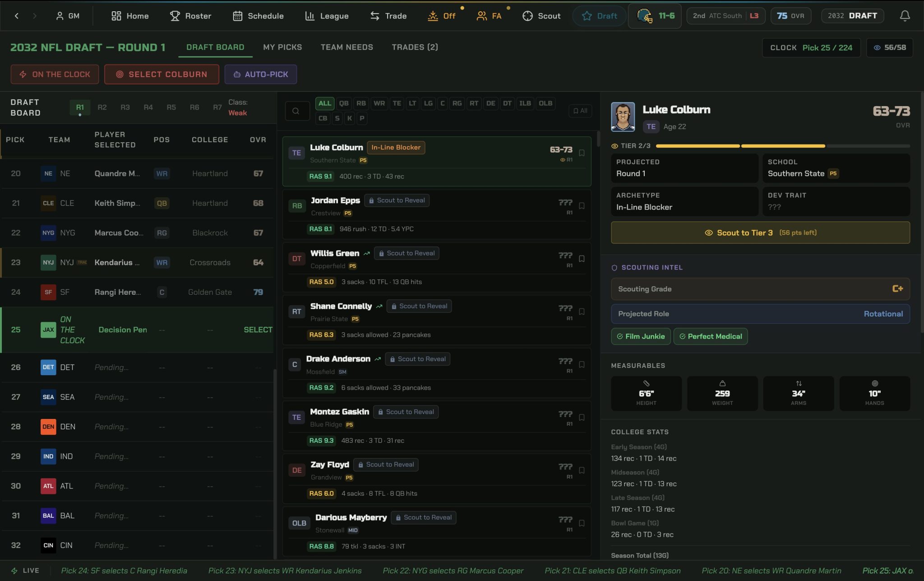Screen dimensions: 924x581
Task: Enable the OLB position filter chip
Action: [x=545, y=103]
